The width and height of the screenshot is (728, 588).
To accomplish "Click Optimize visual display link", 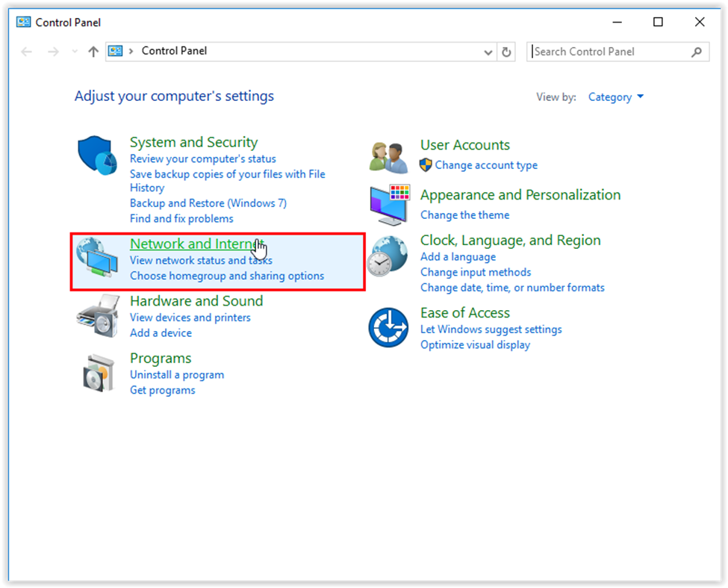I will point(476,345).
